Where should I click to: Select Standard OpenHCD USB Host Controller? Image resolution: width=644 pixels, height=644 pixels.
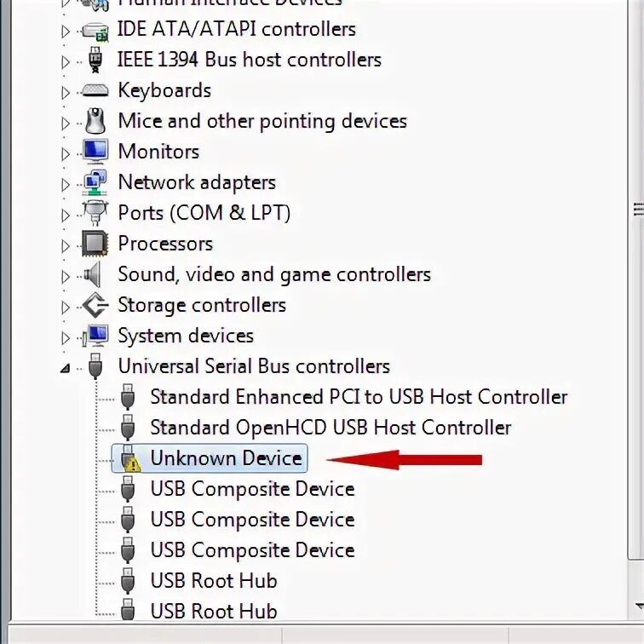(x=331, y=428)
